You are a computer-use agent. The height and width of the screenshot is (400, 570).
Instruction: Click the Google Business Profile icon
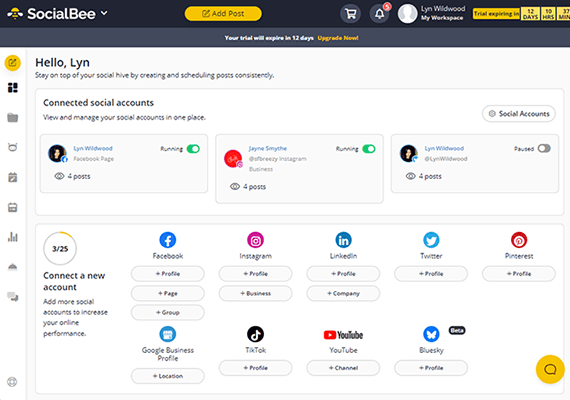(168, 334)
